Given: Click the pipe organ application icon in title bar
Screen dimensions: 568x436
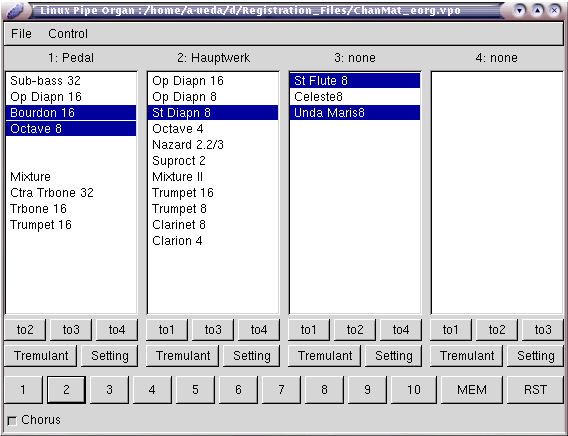Looking at the screenshot, I should (16, 11).
